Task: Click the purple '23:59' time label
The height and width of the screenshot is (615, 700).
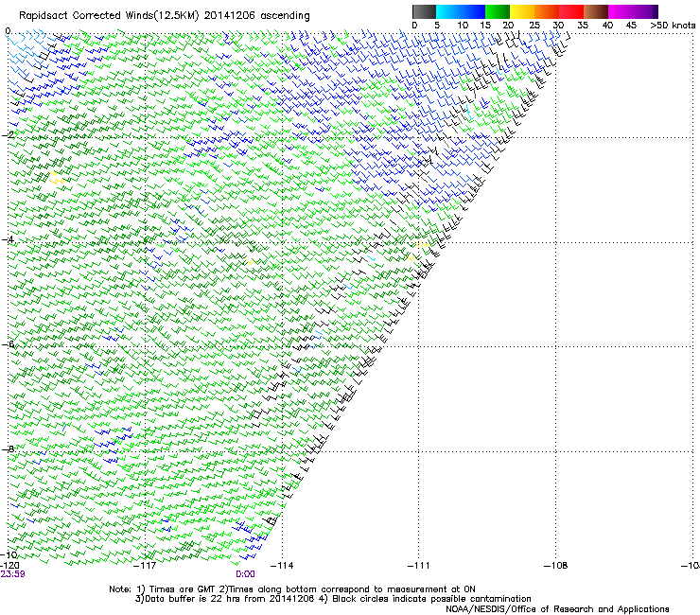Action: coord(12,574)
